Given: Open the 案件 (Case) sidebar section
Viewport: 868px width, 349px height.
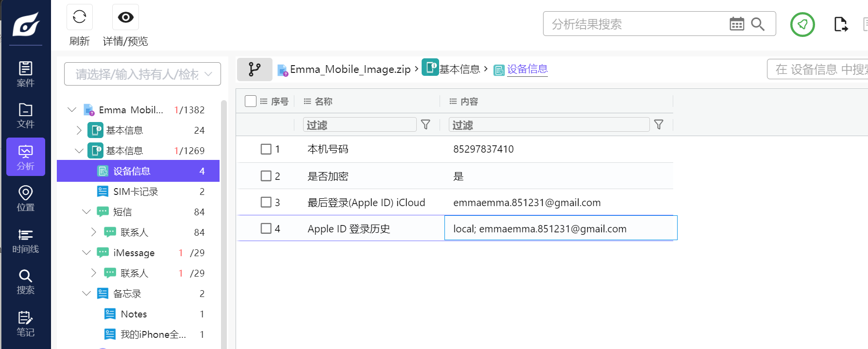Looking at the screenshot, I should (26, 74).
